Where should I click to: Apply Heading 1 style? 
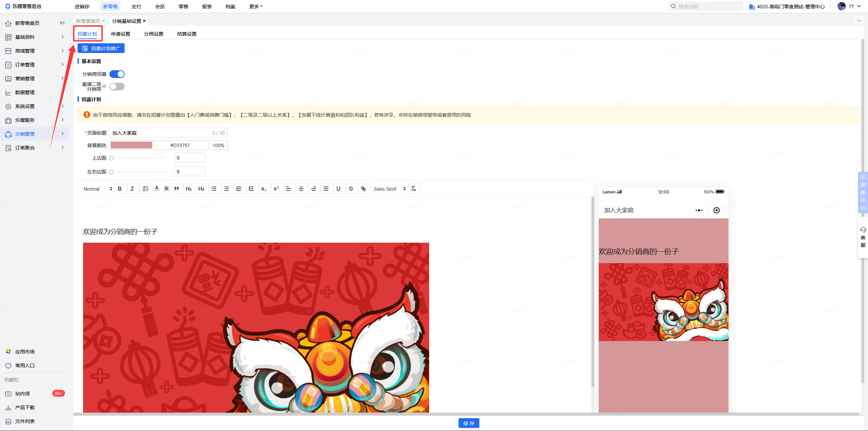tap(189, 189)
